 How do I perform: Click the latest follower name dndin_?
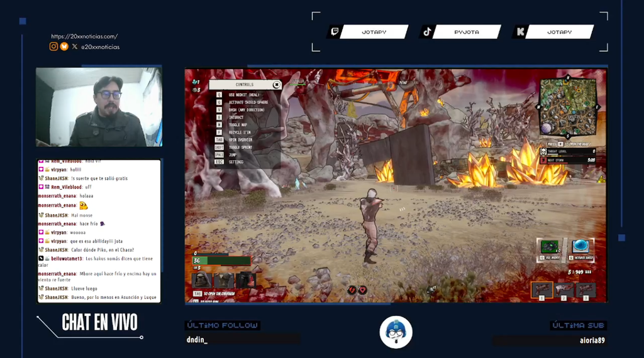(x=197, y=340)
